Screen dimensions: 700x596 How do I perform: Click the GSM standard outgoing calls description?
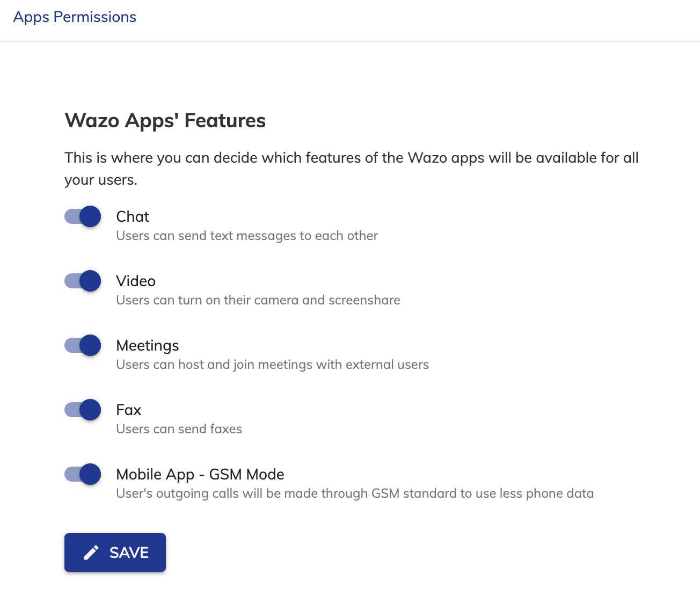coord(355,493)
